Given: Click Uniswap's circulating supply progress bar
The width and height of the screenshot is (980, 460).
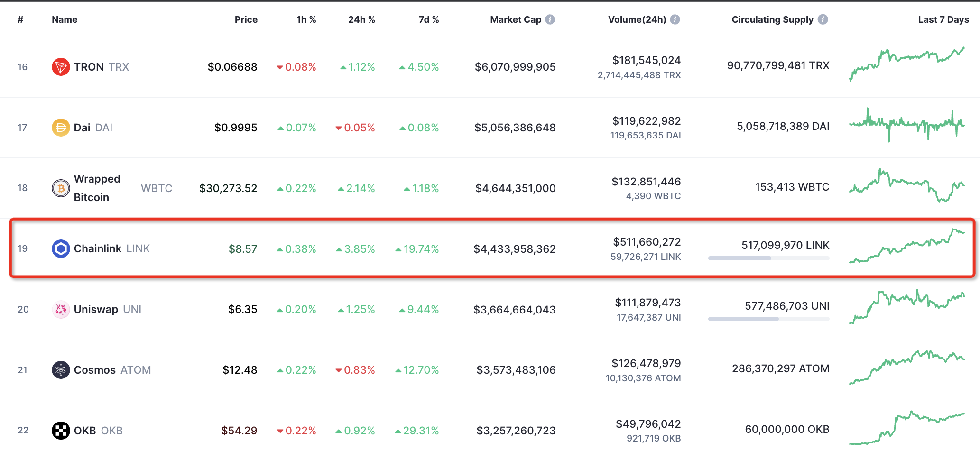Looking at the screenshot, I should coord(768,319).
